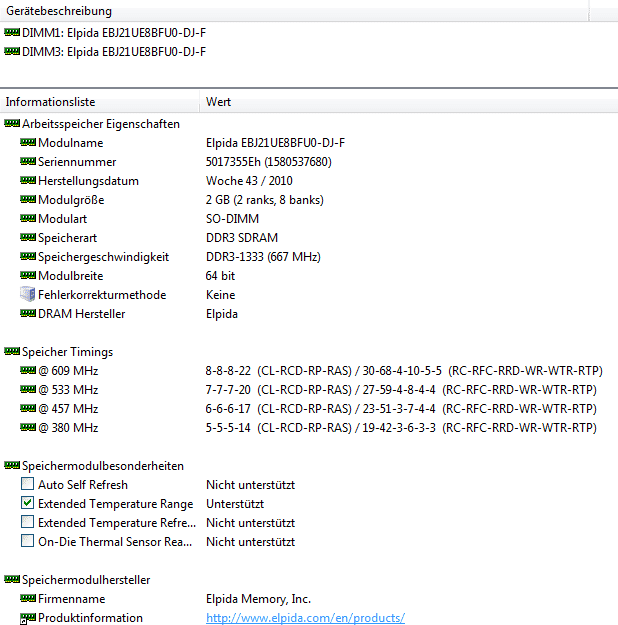Toggle the Auto Self Refresh checkbox

[x=28, y=484]
